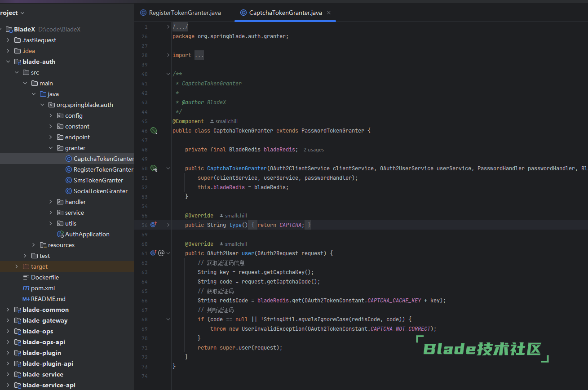Fold the user() method at line 61

(168, 253)
